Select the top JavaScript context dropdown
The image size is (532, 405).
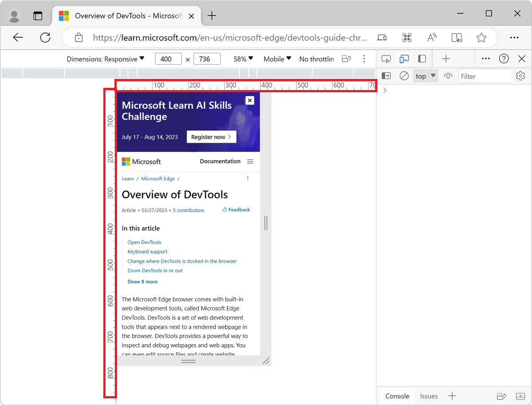click(425, 76)
